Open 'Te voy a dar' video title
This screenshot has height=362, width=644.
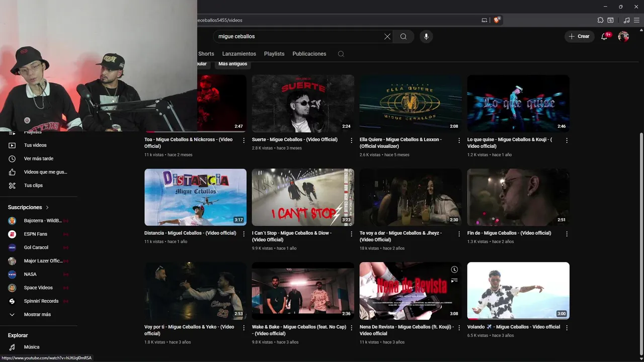tap(400, 236)
